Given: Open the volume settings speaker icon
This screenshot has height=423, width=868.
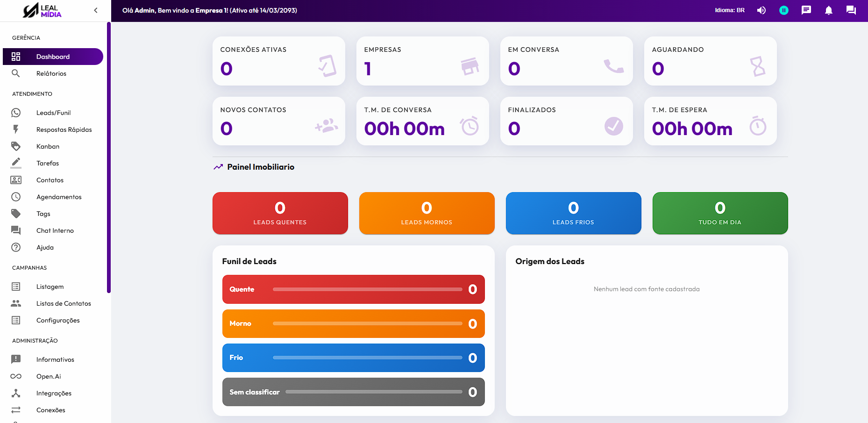Looking at the screenshot, I should pos(761,10).
